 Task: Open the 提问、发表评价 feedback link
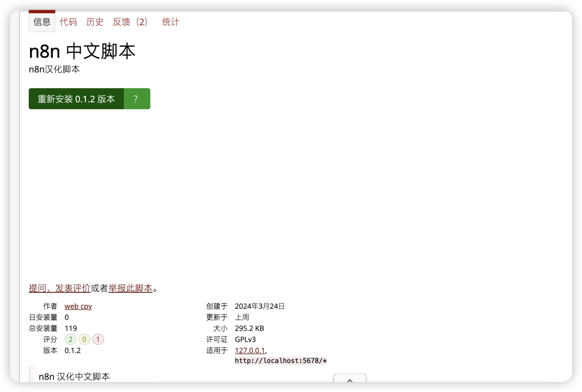(x=59, y=288)
